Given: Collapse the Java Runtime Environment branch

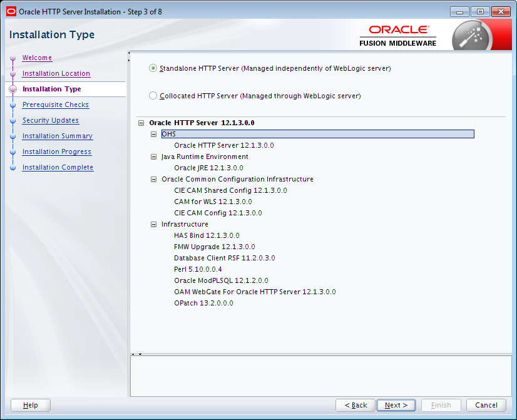Looking at the screenshot, I should click(153, 156).
